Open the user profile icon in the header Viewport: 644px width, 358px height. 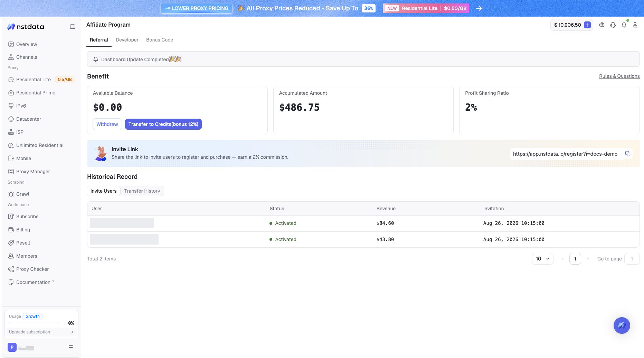coord(635,25)
